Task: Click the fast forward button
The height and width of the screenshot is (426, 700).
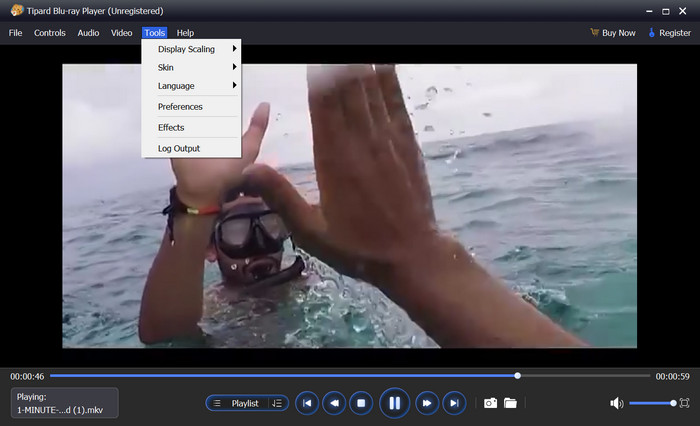Action: [x=426, y=403]
